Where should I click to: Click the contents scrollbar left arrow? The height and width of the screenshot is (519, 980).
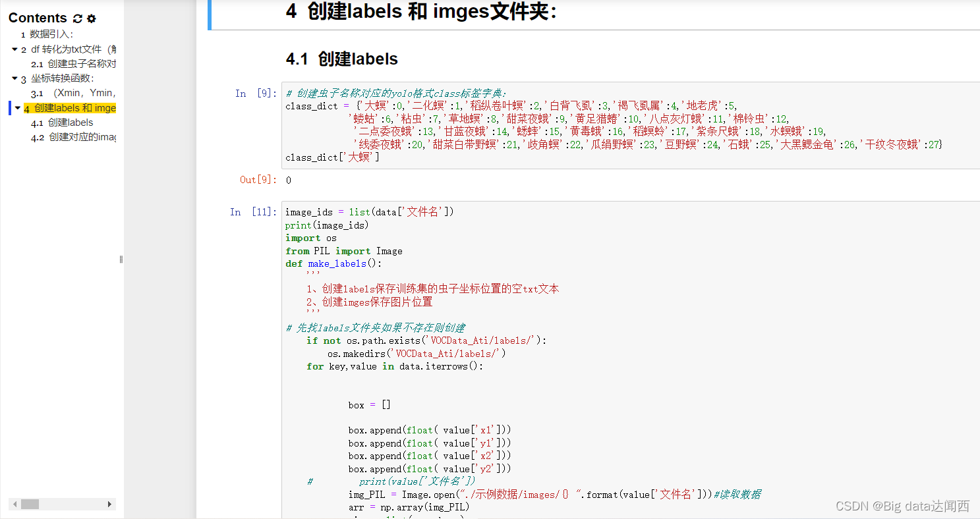click(14, 505)
